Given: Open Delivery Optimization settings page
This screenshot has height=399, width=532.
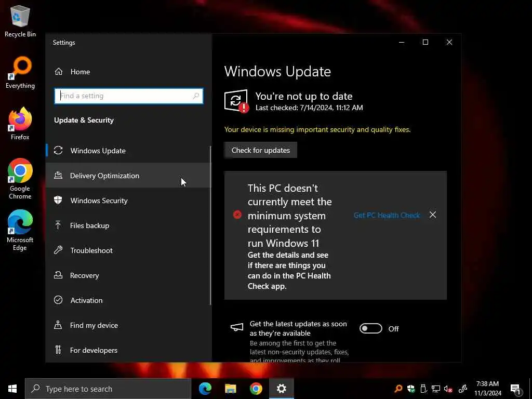Looking at the screenshot, I should [128, 176].
